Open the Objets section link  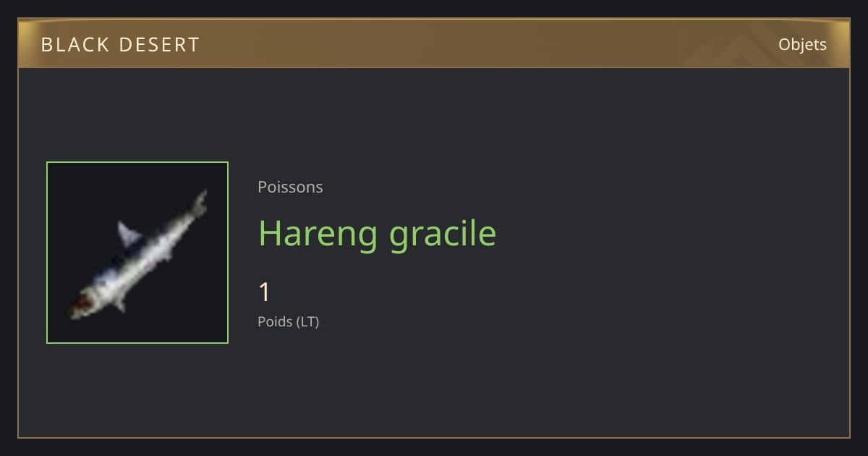coord(802,45)
